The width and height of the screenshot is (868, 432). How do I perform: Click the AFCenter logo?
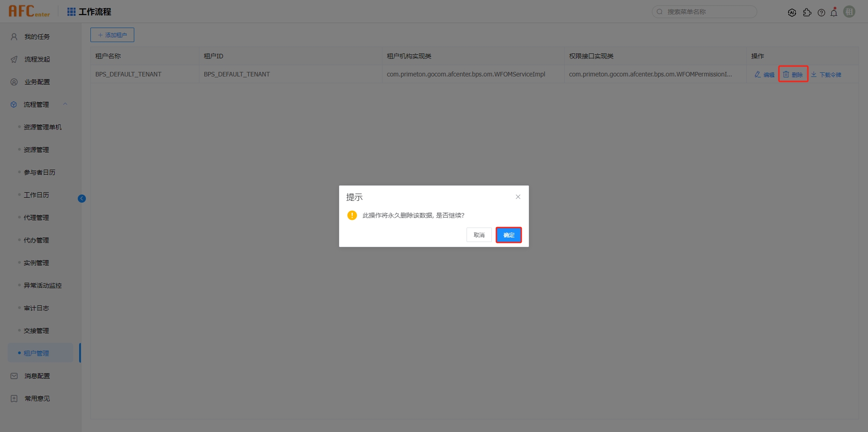(x=29, y=11)
